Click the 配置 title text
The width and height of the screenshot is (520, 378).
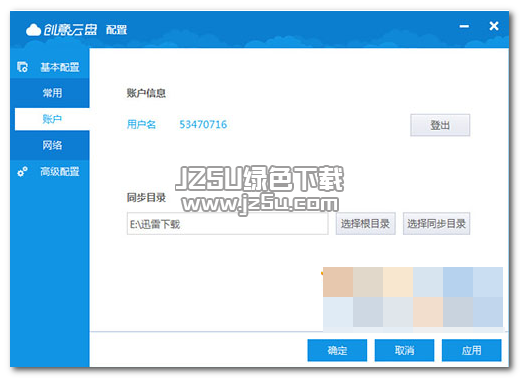pyautogui.click(x=116, y=30)
